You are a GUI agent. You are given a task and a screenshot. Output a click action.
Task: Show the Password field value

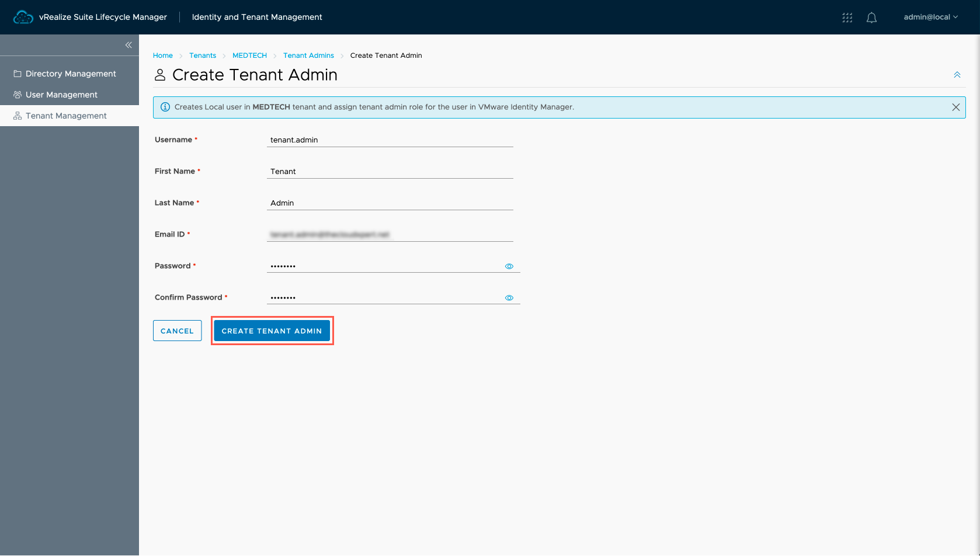(509, 266)
